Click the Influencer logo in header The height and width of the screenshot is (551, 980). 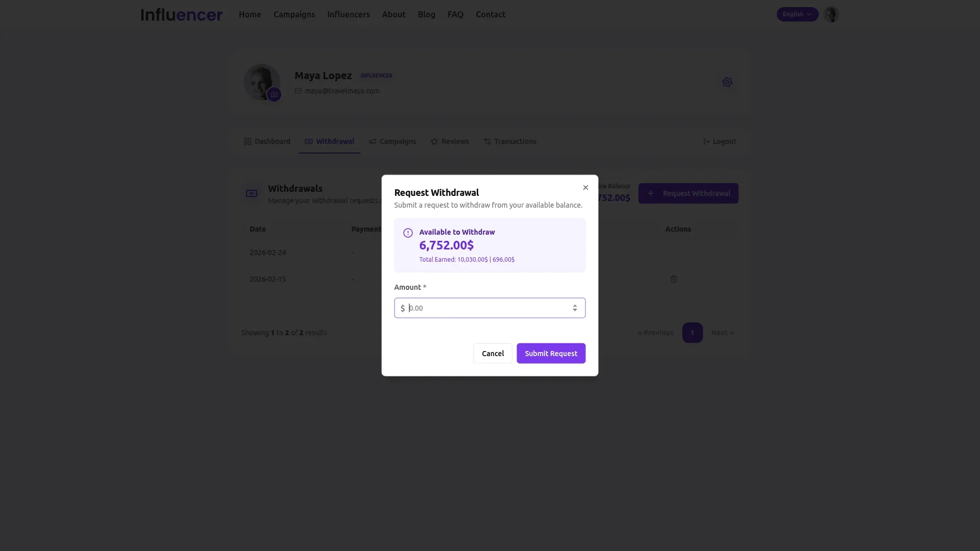point(182,15)
